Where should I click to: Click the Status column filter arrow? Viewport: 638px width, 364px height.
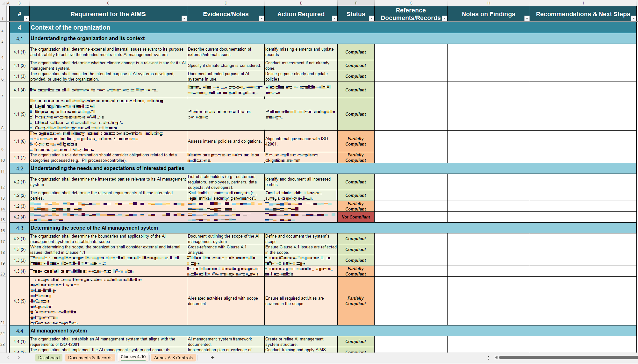(x=371, y=18)
